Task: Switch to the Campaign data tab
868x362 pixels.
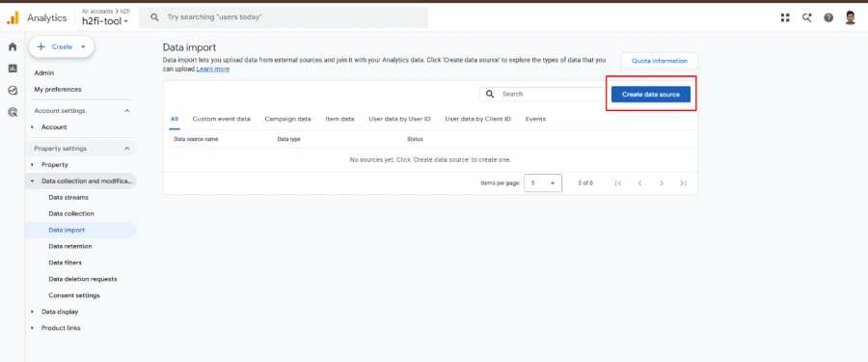Action: [x=287, y=119]
